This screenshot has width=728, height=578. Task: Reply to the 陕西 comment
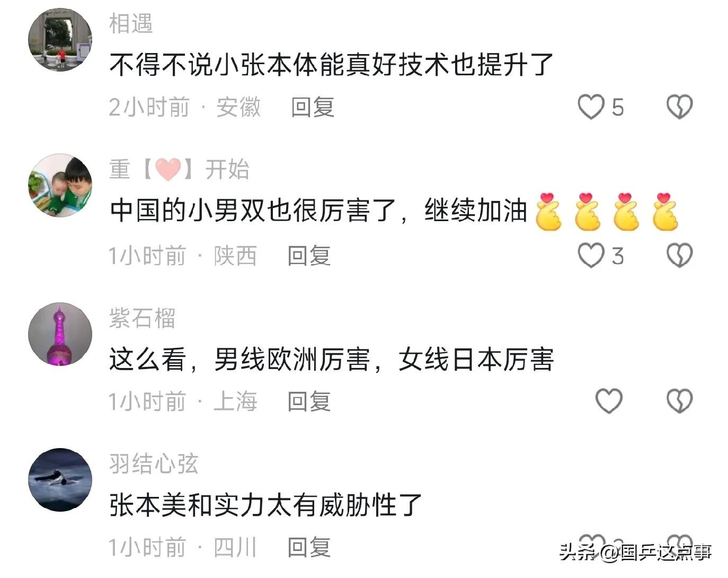tap(309, 256)
